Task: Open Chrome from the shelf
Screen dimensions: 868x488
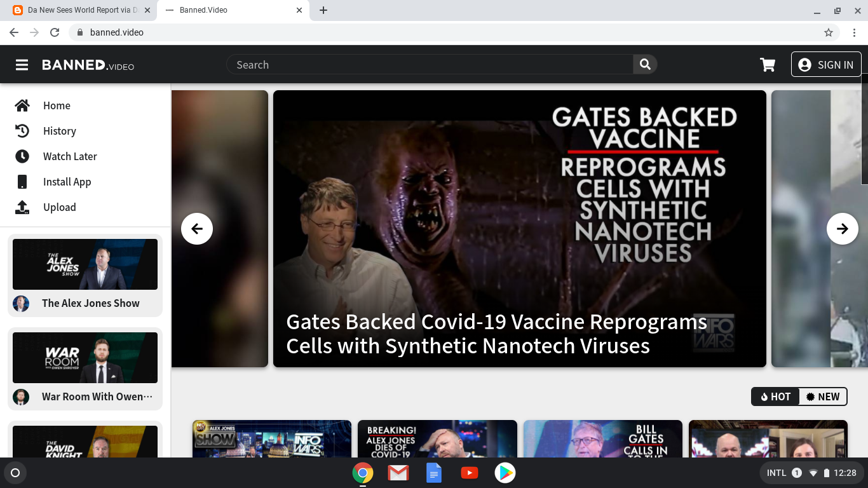Action: tap(363, 473)
